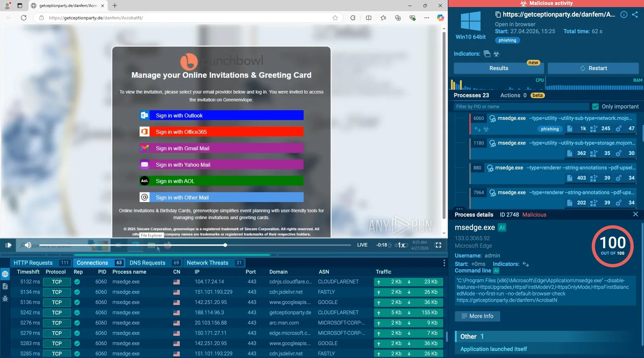Open Edge split screen icon
The width and height of the screenshot is (644, 358).
click(369, 18)
